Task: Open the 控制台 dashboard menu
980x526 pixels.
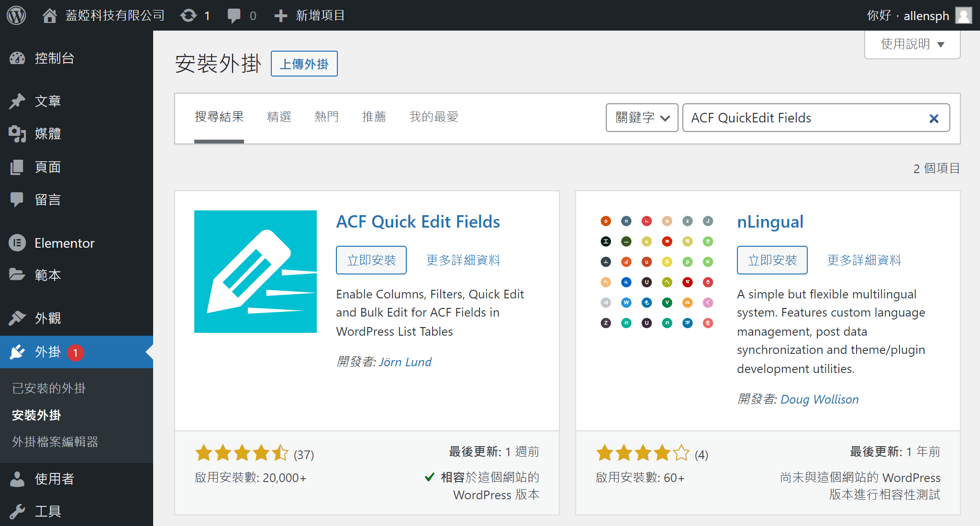Action: [54, 58]
